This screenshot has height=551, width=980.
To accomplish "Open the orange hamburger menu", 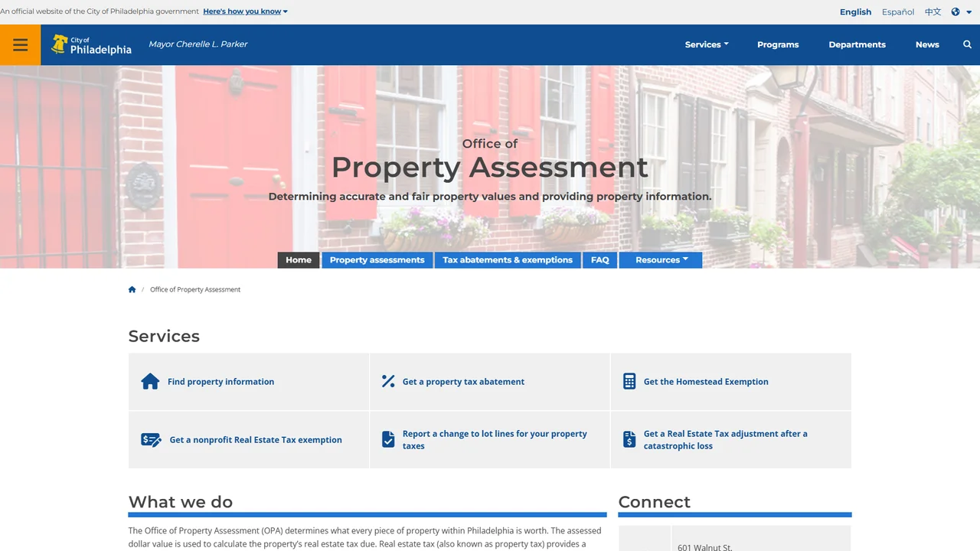I will click(21, 44).
